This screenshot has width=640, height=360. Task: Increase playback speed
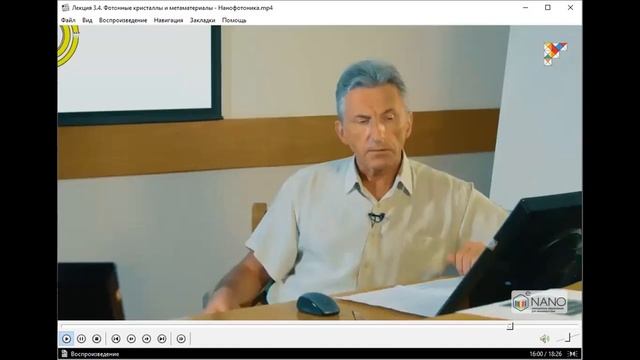(147, 338)
